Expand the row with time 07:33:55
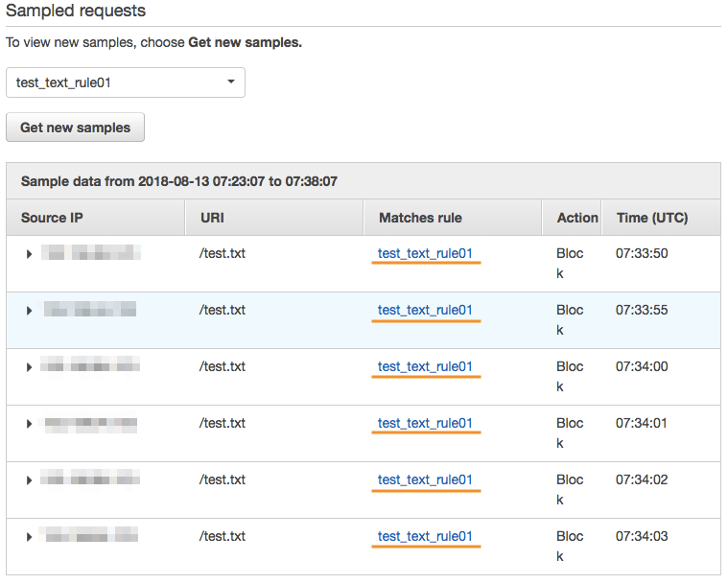Viewport: 728px width, 584px height. click(x=30, y=311)
